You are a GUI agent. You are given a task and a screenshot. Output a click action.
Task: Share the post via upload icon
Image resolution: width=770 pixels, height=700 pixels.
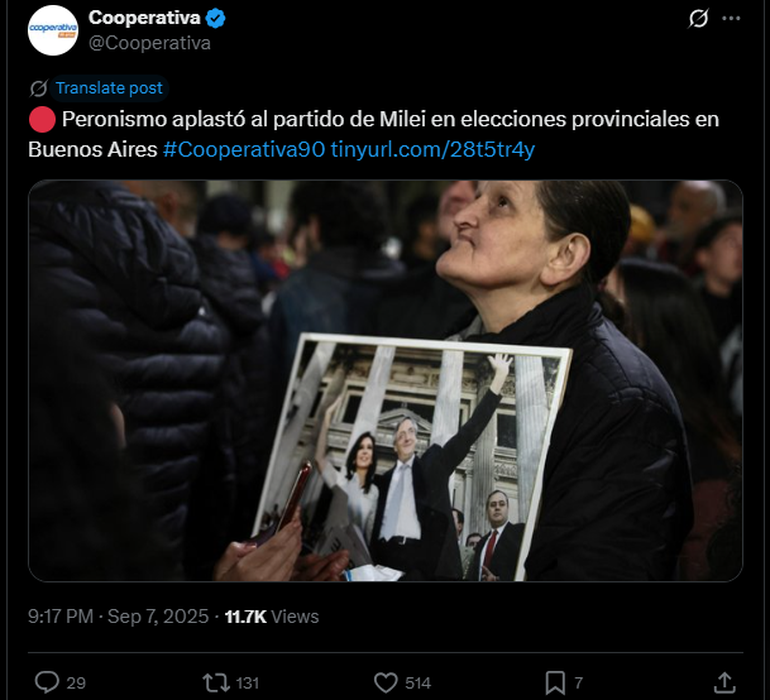[724, 682]
